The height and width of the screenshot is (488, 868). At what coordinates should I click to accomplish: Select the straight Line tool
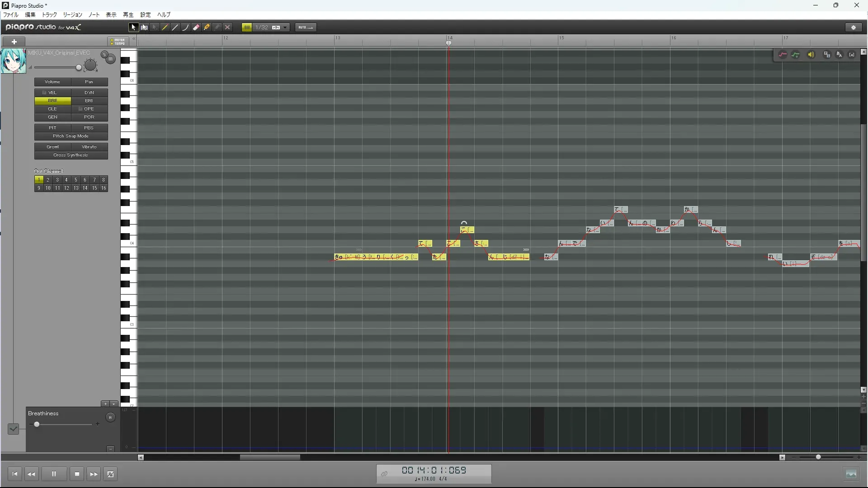tap(175, 27)
